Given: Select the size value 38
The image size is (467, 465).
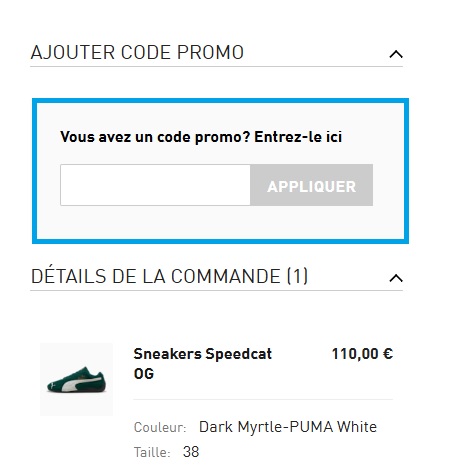Looking at the screenshot, I should click(191, 452).
